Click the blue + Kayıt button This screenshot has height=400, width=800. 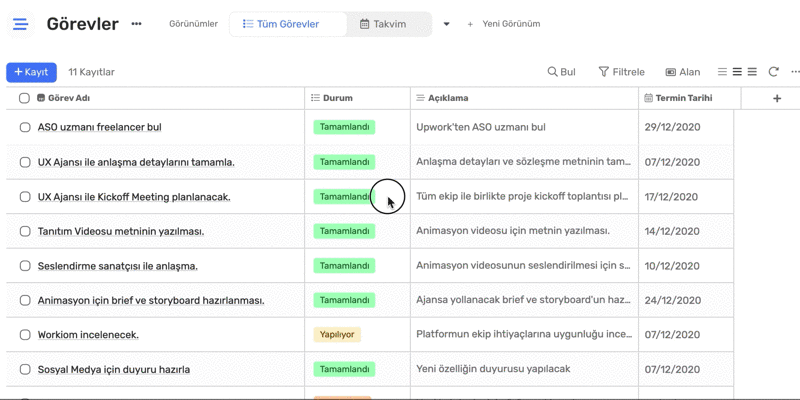(x=31, y=72)
